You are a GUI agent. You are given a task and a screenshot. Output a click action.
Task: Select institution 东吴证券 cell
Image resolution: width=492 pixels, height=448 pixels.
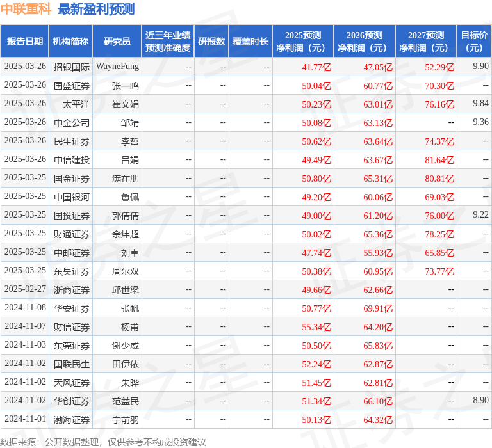(72, 271)
